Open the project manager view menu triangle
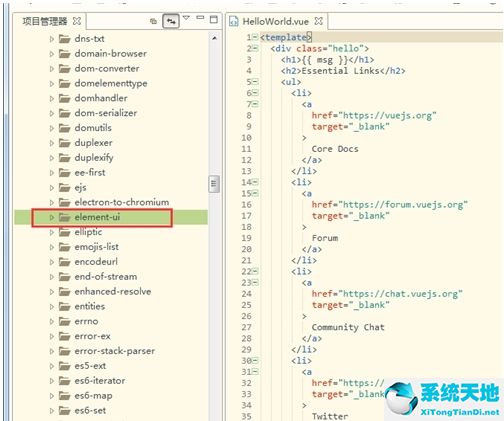 point(186,18)
